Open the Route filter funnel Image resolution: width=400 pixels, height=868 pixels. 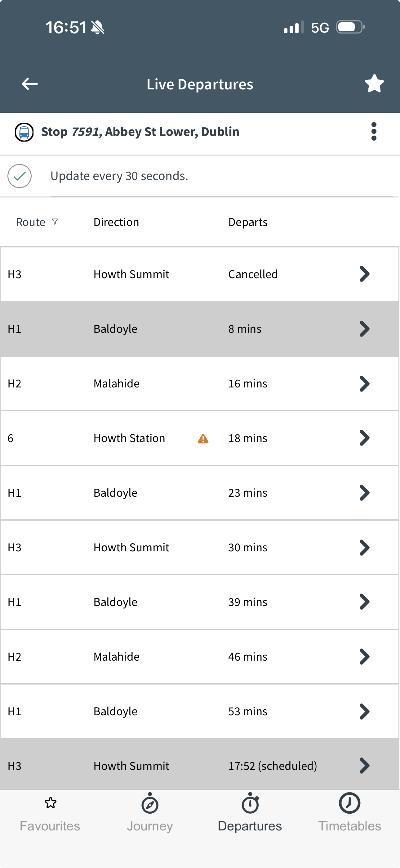55,222
